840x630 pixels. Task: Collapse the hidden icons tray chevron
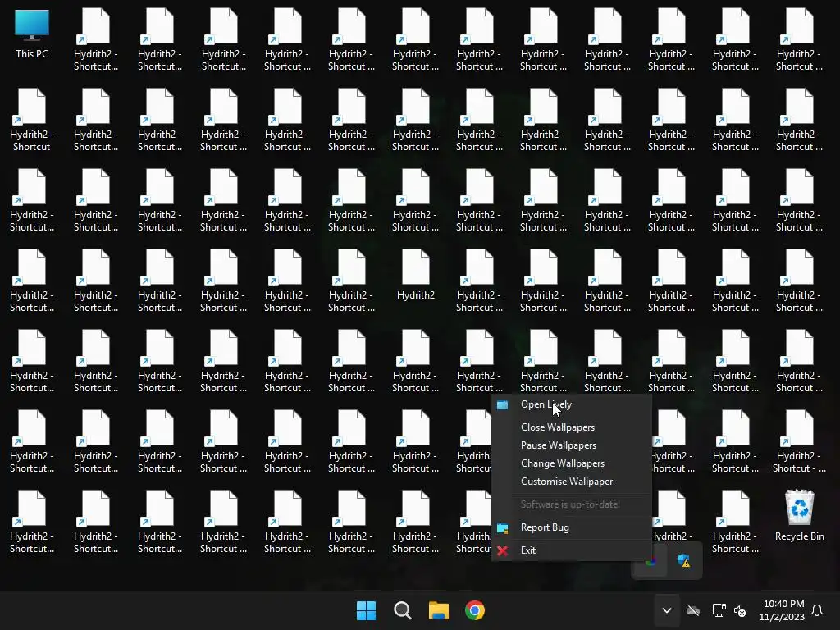pyautogui.click(x=667, y=610)
